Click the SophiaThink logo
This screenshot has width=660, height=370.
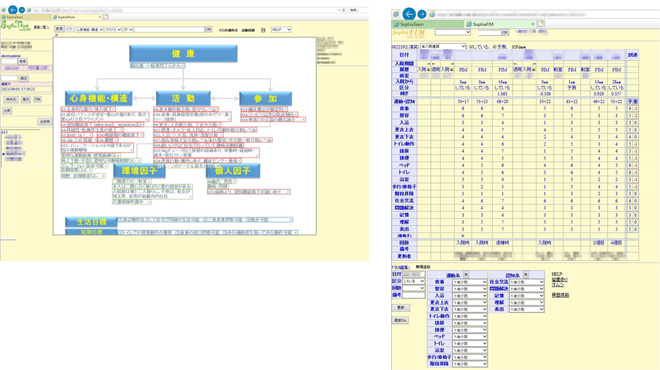[15, 26]
